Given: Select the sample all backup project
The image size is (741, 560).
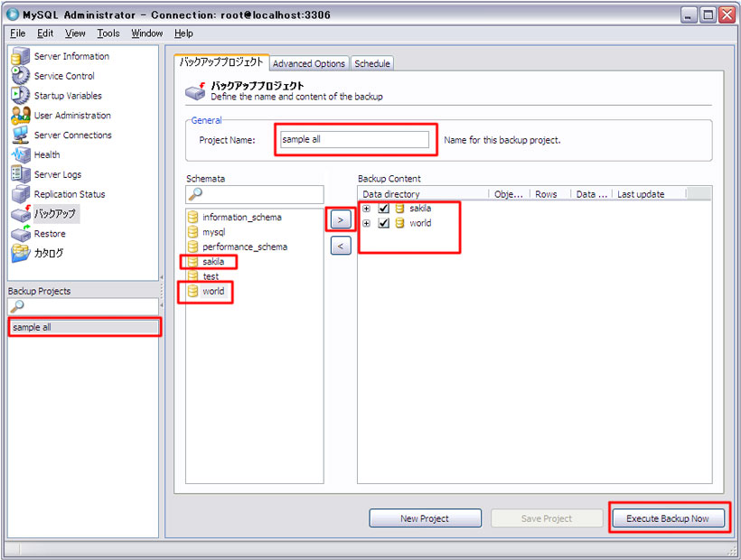Looking at the screenshot, I should tap(84, 327).
